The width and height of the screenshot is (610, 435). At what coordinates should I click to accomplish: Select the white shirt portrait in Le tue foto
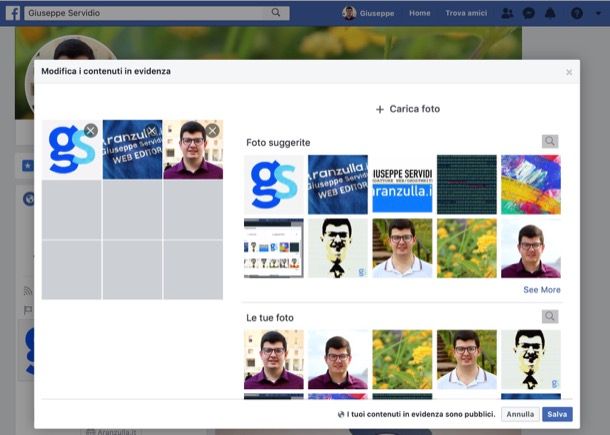pyautogui.click(x=466, y=360)
